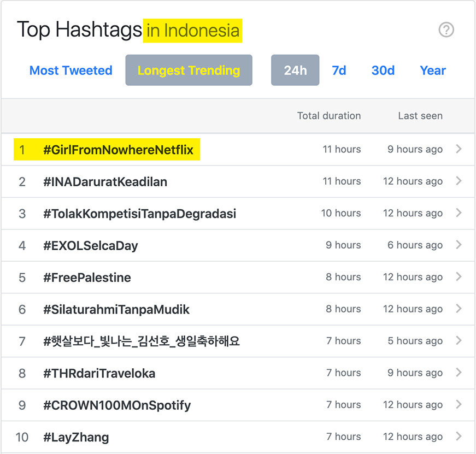Switch to Most Tweeted view
Screen dimensions: 476x454
click(71, 70)
